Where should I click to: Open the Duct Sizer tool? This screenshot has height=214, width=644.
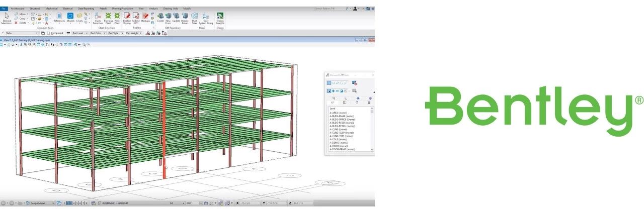click(195, 19)
